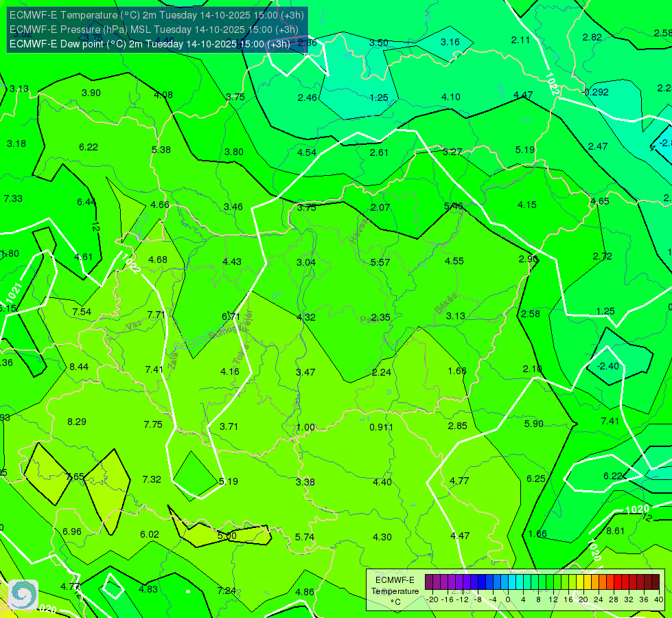Image resolution: width=672 pixels, height=618 pixels.
Task: Click the dew point value 4.43
Action: tap(232, 261)
